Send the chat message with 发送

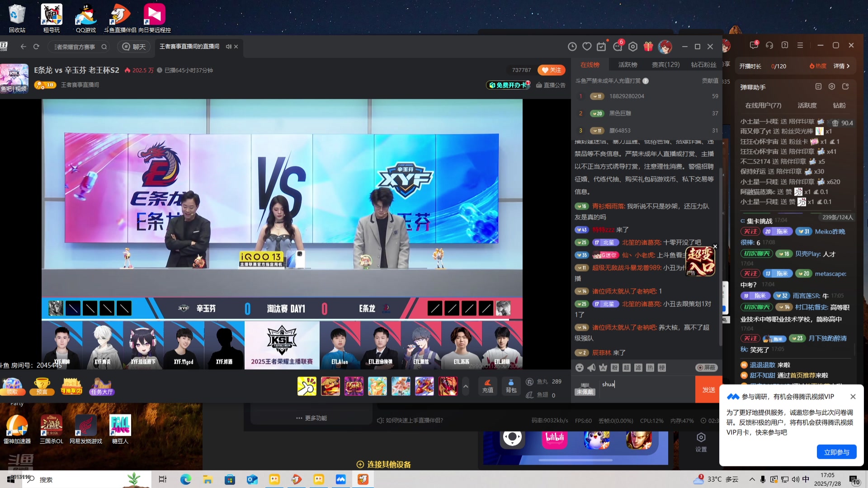[x=708, y=389]
